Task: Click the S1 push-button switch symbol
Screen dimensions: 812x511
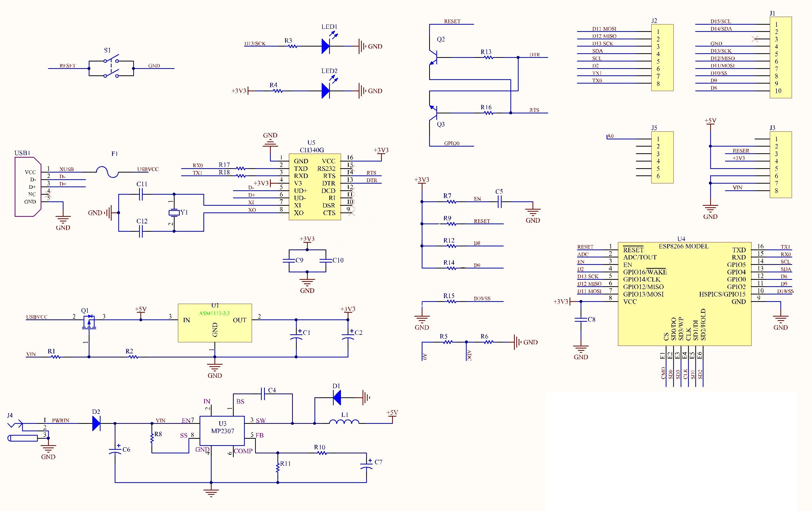Action: [111, 68]
